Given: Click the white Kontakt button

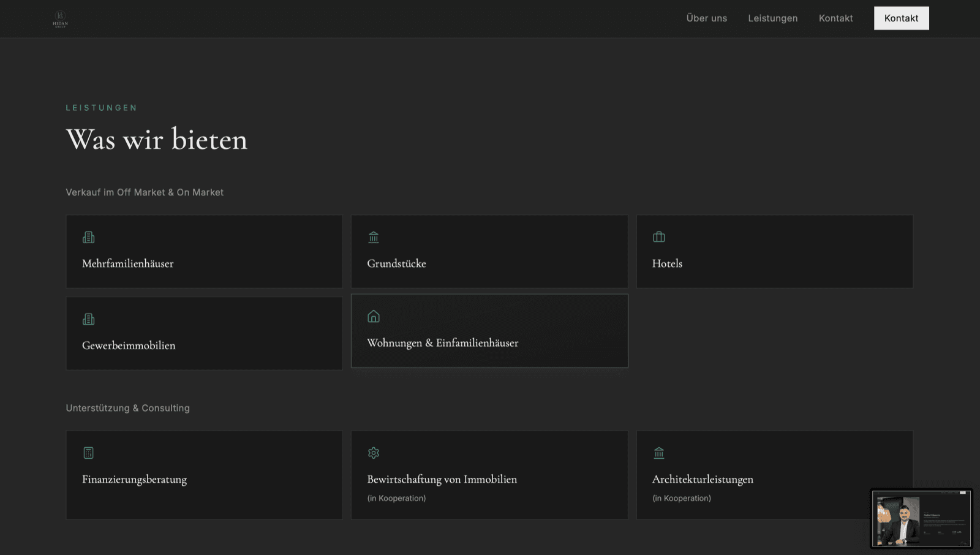Looking at the screenshot, I should (902, 18).
